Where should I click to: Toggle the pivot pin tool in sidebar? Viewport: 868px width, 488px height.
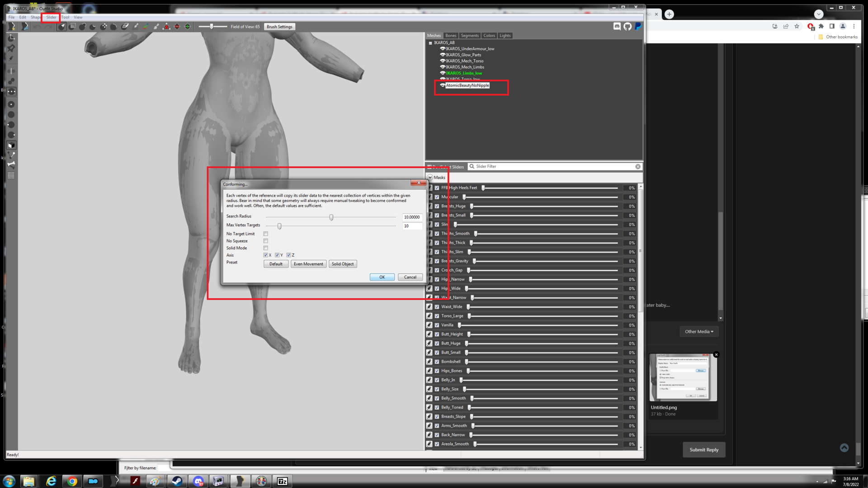pos(11,48)
